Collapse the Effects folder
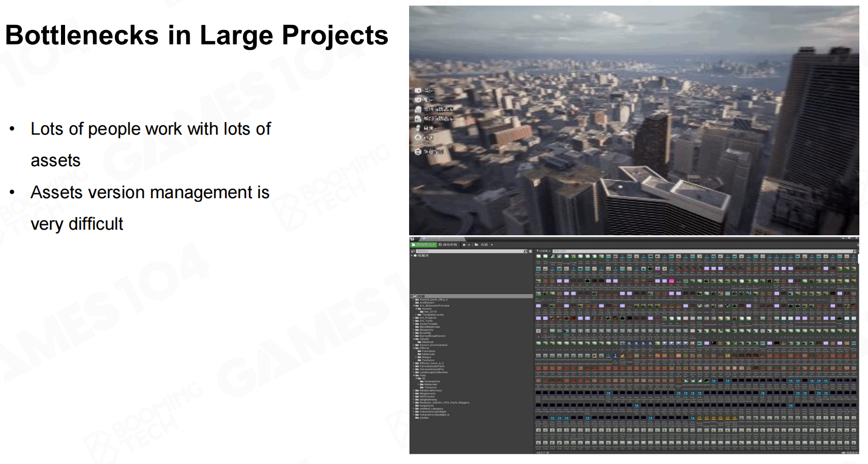The height and width of the screenshot is (464, 868). tap(415, 348)
